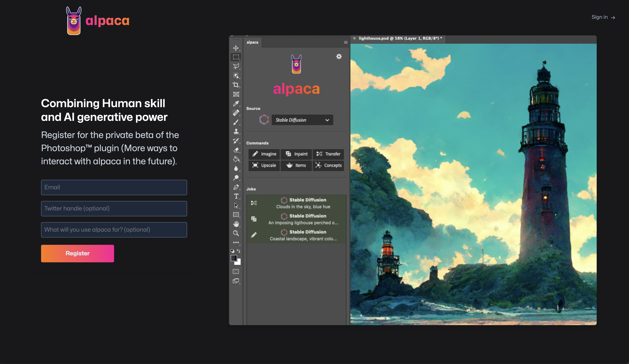The width and height of the screenshot is (629, 364).
Task: Toggle Quick Mask mode
Action: pyautogui.click(x=236, y=272)
